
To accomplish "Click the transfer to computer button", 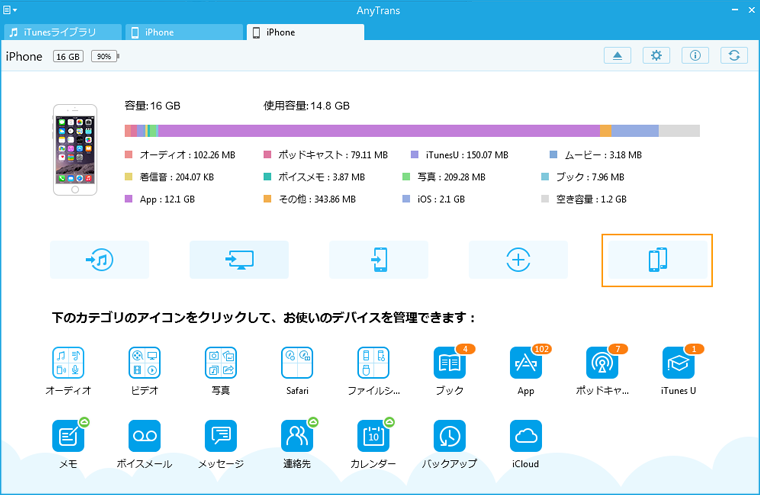I will (x=239, y=260).
